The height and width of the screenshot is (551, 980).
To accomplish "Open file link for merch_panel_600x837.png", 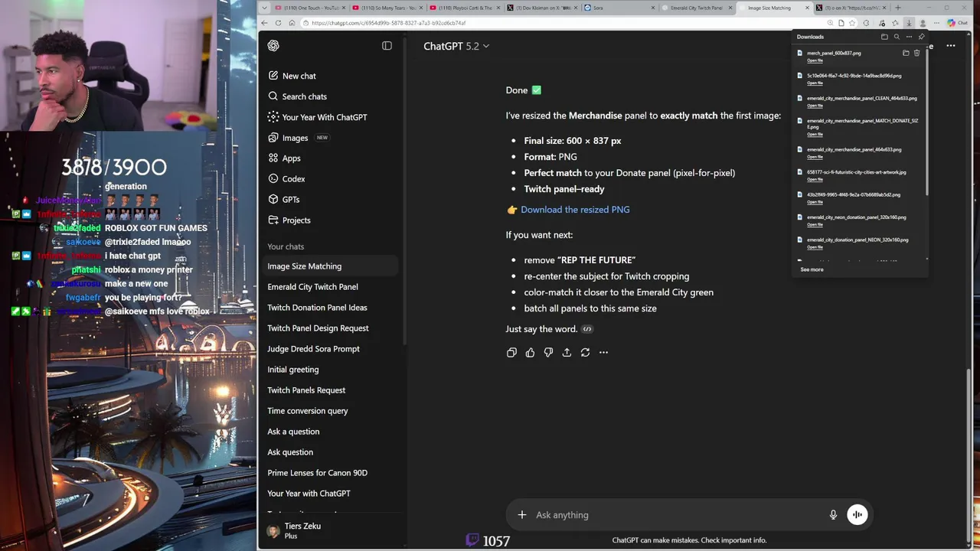I will click(x=815, y=60).
